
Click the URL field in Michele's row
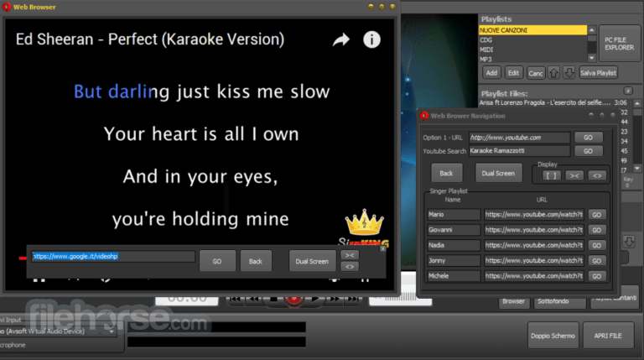[x=533, y=276]
